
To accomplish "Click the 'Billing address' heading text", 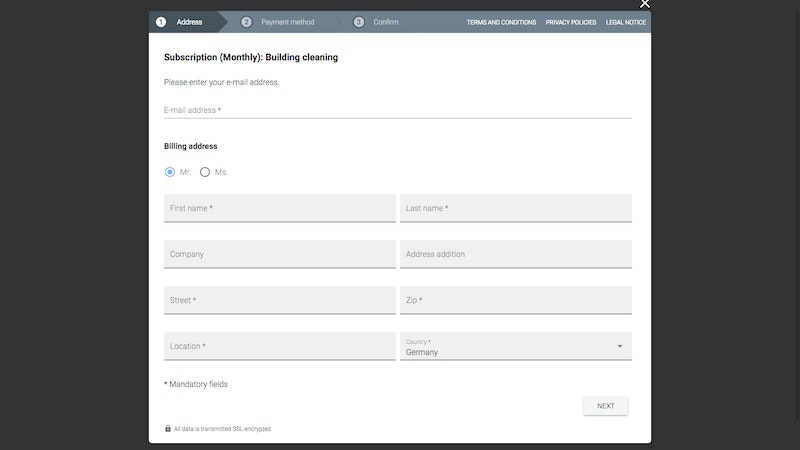I will (x=190, y=146).
